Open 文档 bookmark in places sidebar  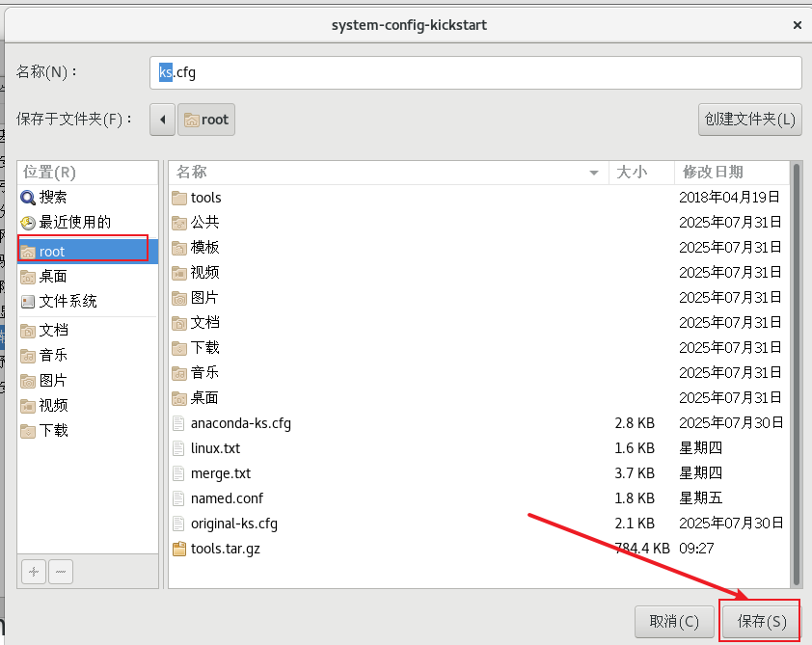[x=88, y=331]
